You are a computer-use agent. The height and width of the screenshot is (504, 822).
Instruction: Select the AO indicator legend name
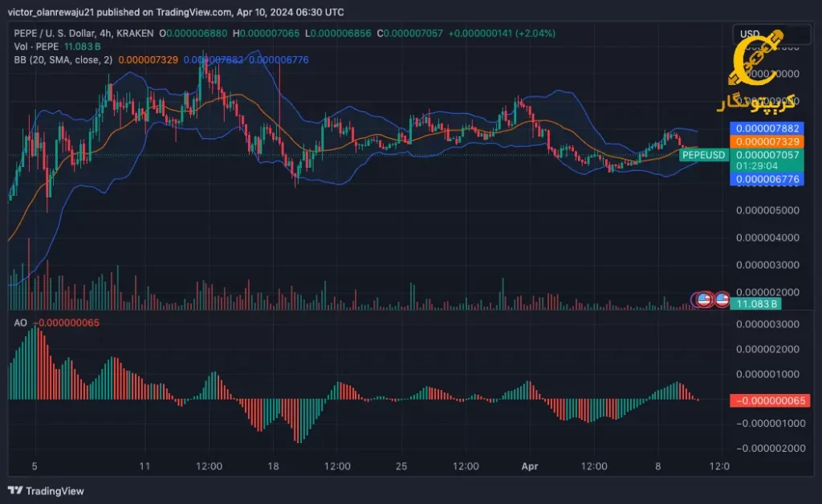(20, 323)
